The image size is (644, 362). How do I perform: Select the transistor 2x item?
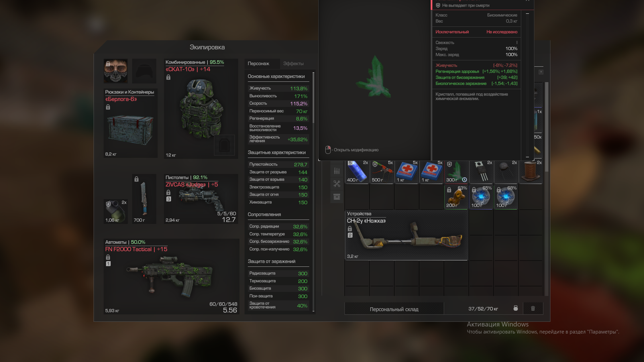481,172
